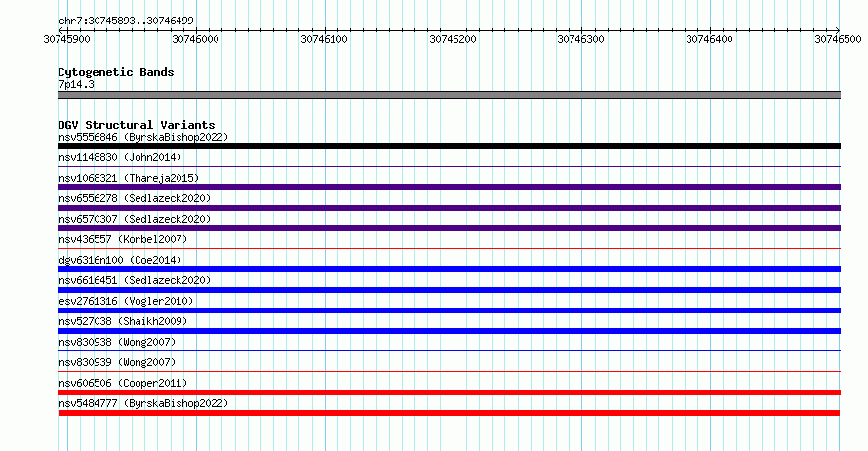Click ruler position 30746100

(325, 39)
